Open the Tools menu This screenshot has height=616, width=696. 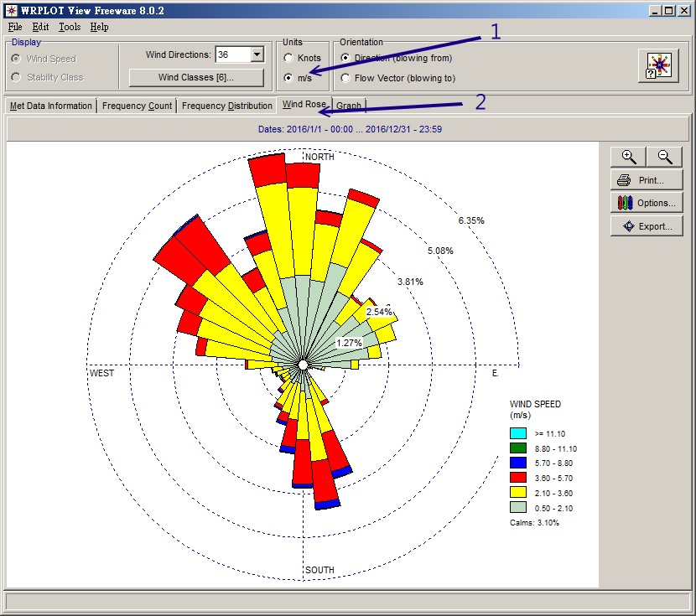[70, 27]
